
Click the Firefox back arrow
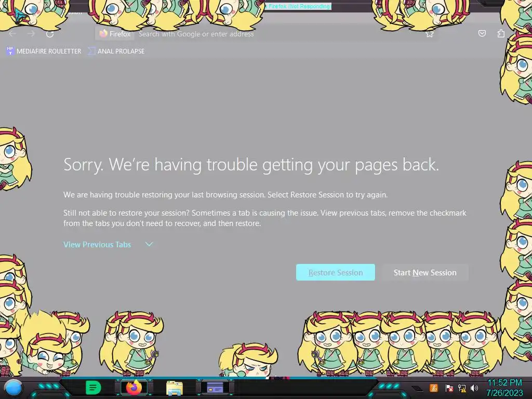tap(12, 34)
